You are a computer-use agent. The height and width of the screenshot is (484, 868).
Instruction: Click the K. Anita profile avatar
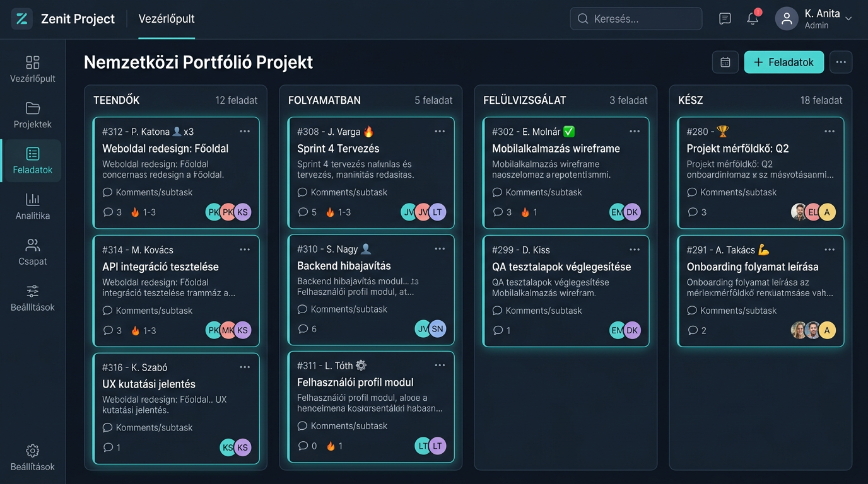(x=787, y=19)
